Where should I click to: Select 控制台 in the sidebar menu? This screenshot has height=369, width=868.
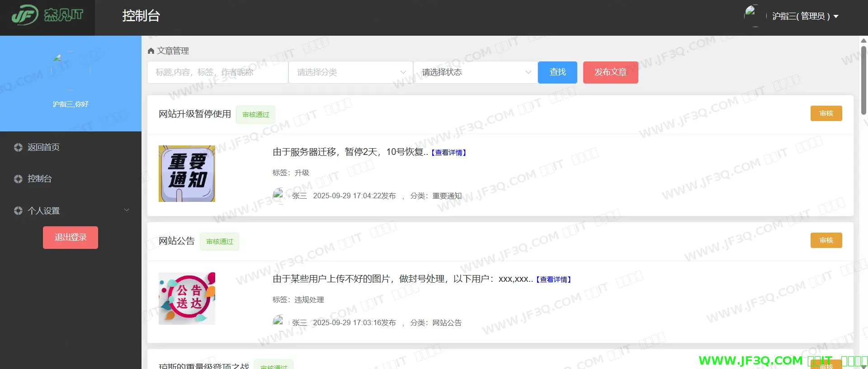click(x=40, y=179)
